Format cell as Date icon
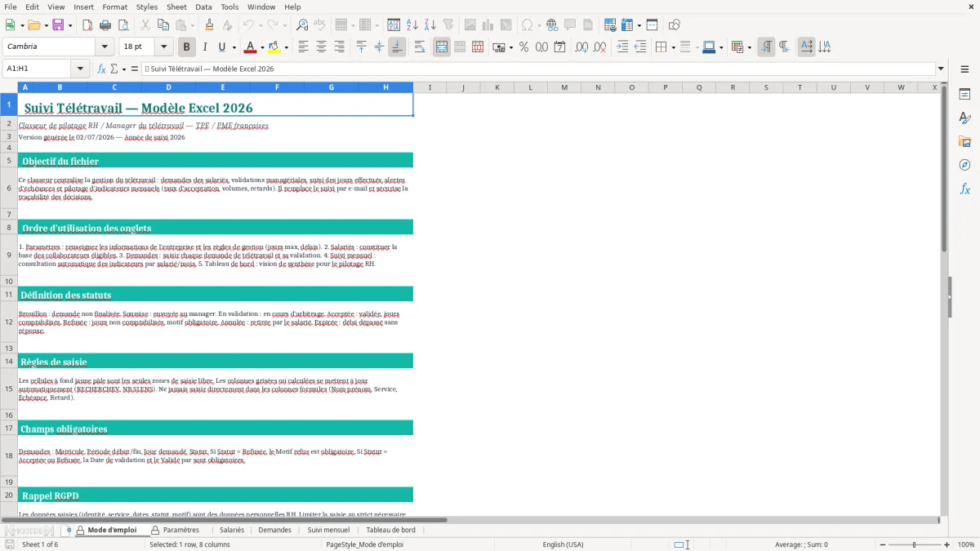The width and height of the screenshot is (980, 551). pyautogui.click(x=559, y=47)
